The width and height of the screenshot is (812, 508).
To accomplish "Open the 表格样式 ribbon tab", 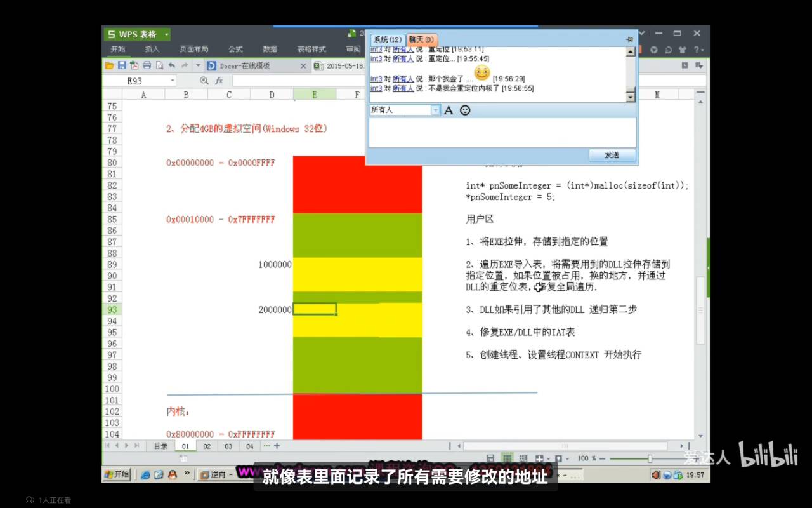I will [311, 50].
